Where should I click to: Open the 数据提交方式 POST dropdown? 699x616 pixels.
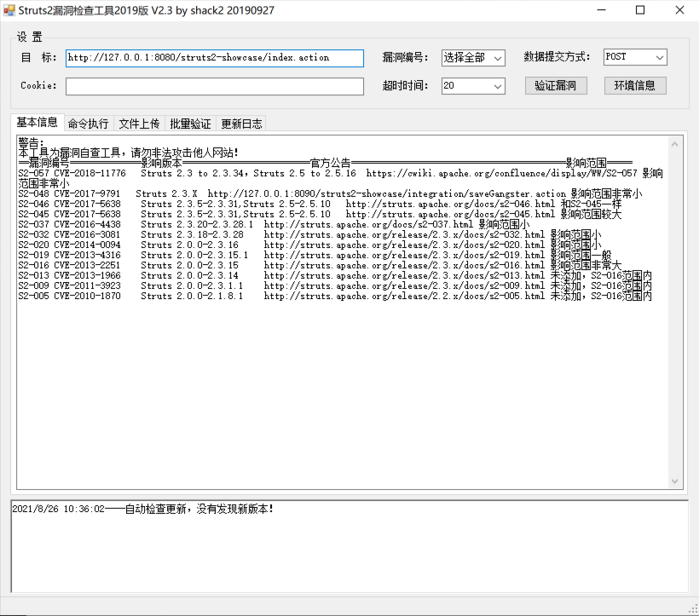pyautogui.click(x=635, y=57)
